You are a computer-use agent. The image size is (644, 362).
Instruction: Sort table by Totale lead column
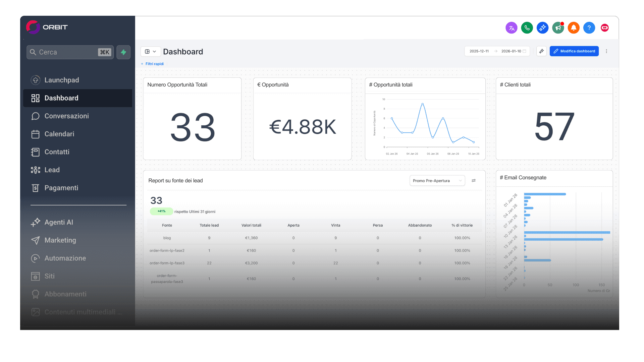tap(209, 225)
